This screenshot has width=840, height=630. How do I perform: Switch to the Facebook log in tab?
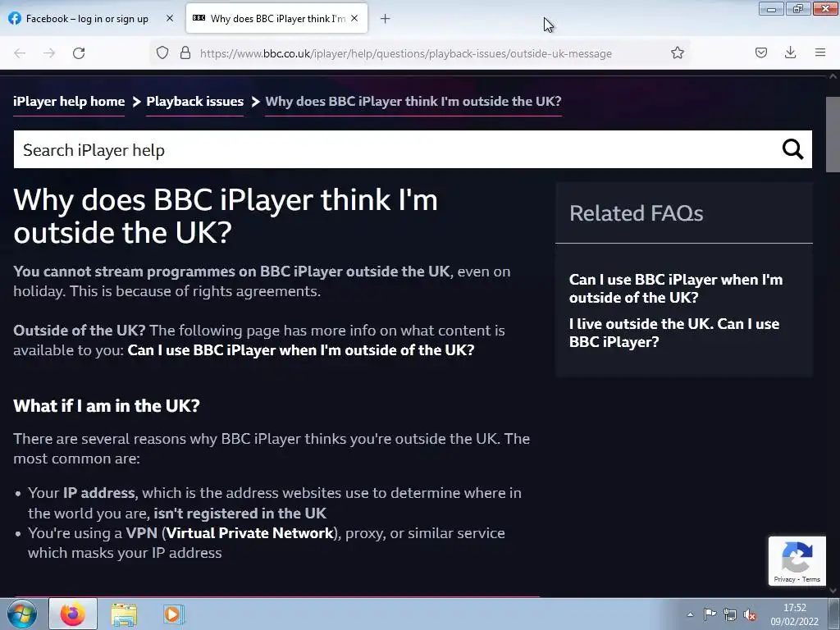pyautogui.click(x=87, y=19)
